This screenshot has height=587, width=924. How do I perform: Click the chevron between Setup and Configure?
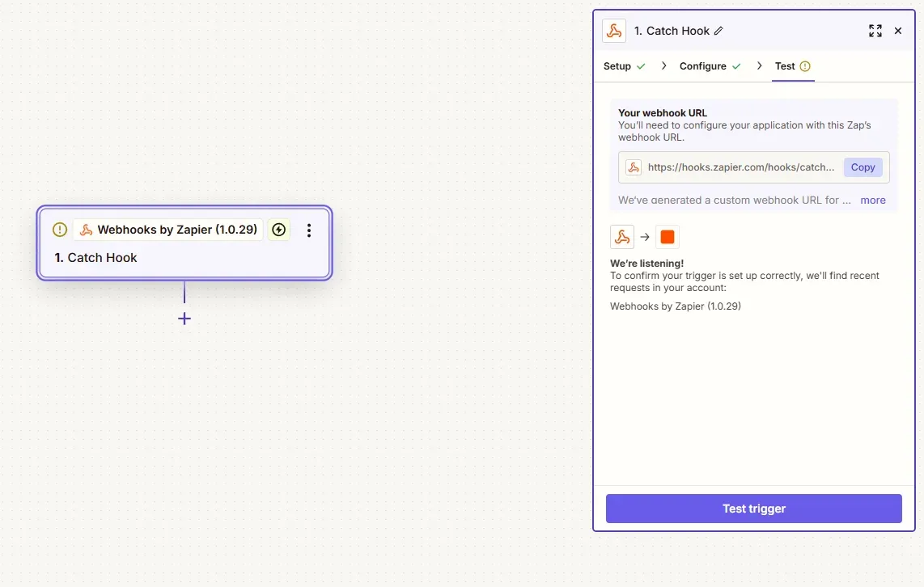tap(663, 66)
